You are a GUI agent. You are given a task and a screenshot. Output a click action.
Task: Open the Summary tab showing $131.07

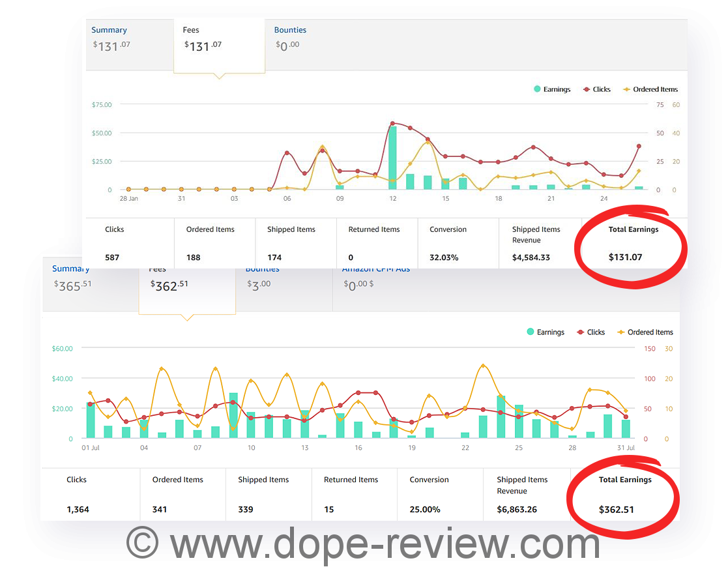pos(109,38)
